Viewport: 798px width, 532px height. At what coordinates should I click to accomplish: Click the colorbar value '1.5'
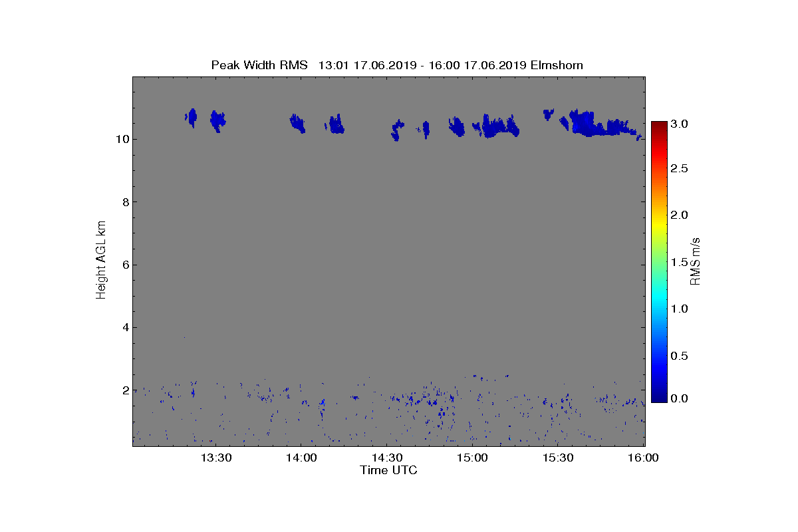point(679,263)
